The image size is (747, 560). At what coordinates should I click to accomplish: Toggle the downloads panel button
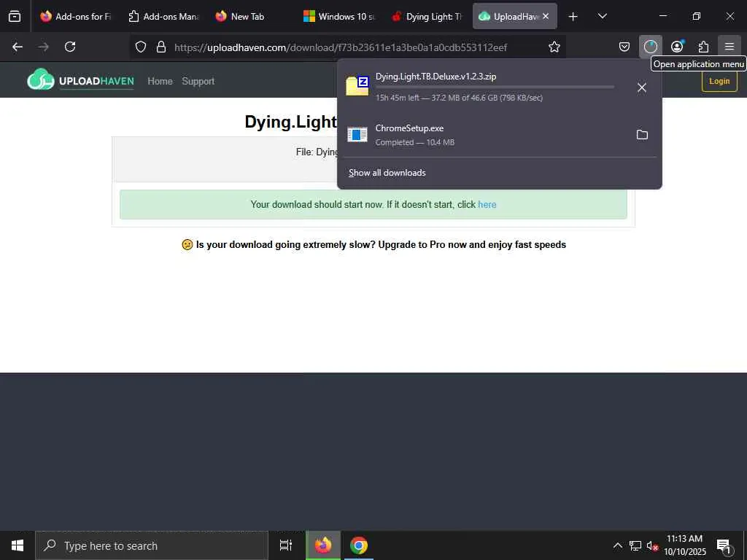[x=650, y=47]
